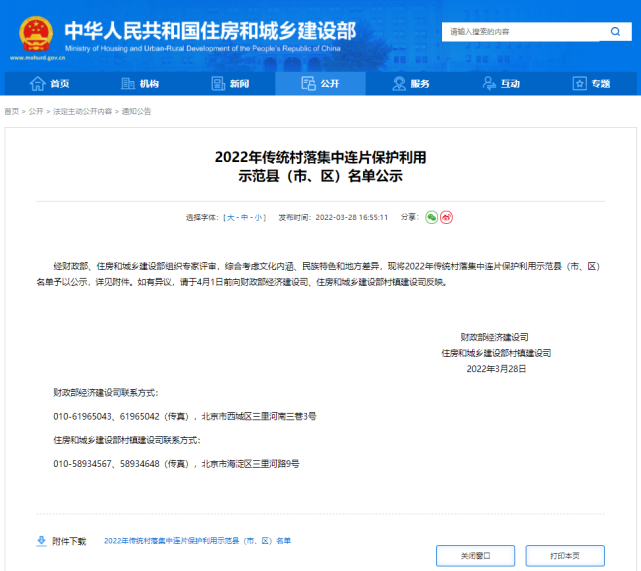This screenshot has height=571, width=641.
Task: Click the signature 住房和城乡建设部村镇建设司
Action: tap(496, 353)
